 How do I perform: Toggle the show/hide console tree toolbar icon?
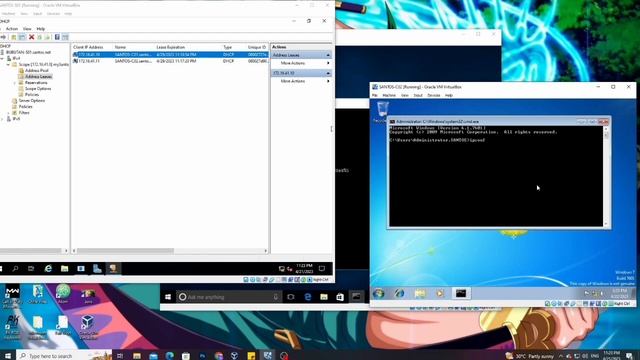click(x=22, y=37)
